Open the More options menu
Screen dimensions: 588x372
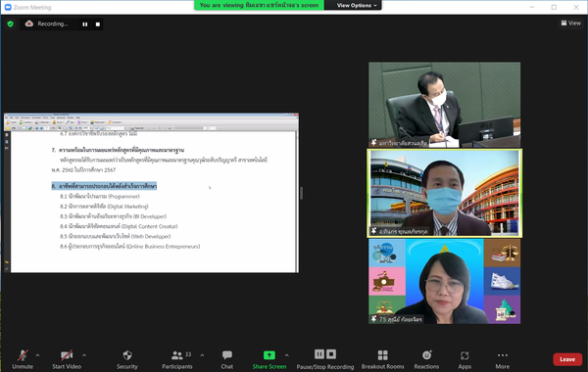coord(502,359)
